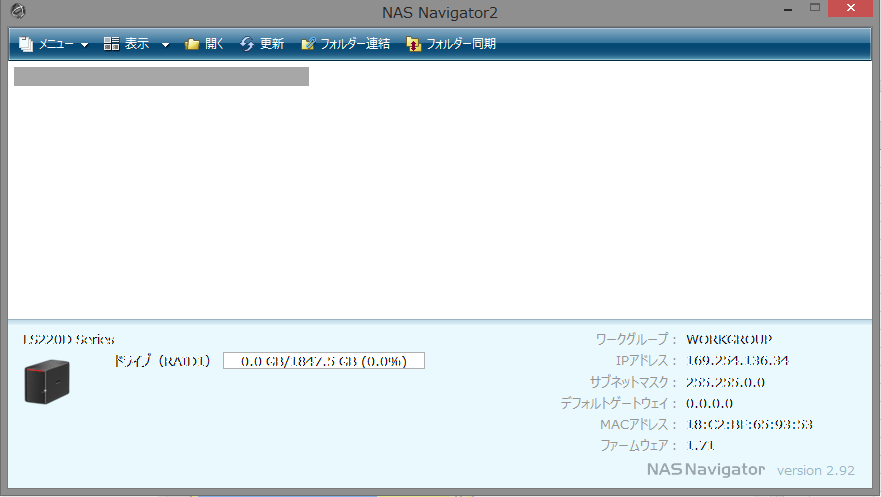Minimize the NAS Navigator2 window

point(788,10)
